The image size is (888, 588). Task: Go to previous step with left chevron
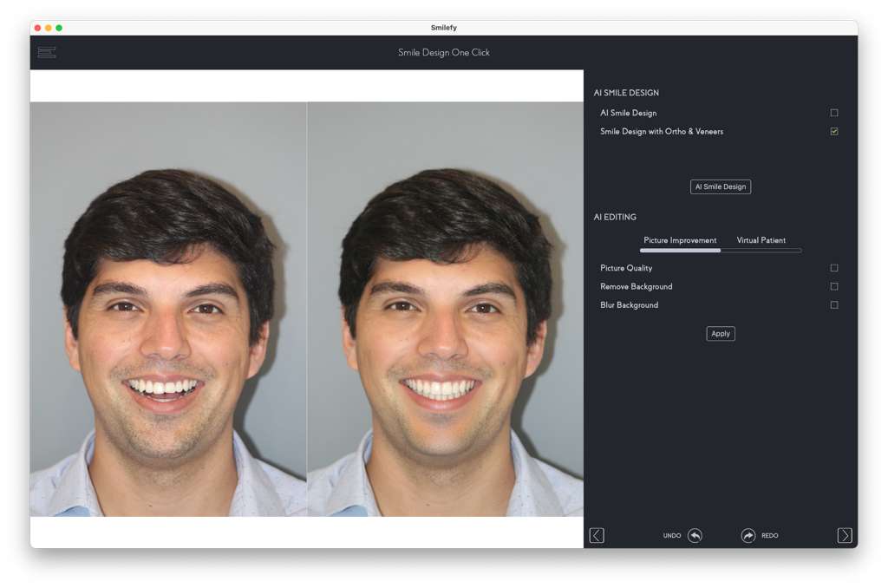(x=597, y=536)
